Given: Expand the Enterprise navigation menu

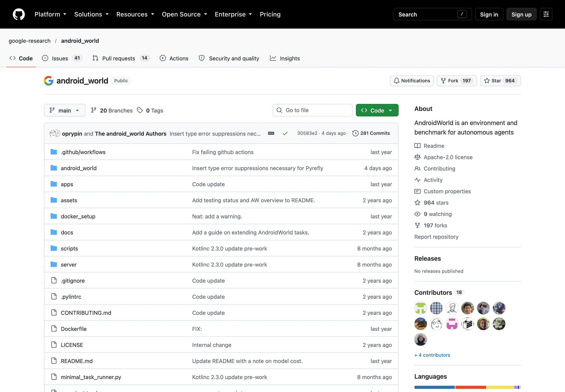Looking at the screenshot, I should (x=233, y=14).
